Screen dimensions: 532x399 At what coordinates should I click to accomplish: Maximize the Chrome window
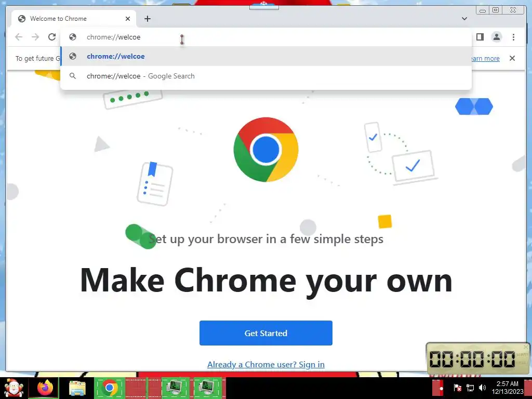tap(496, 10)
